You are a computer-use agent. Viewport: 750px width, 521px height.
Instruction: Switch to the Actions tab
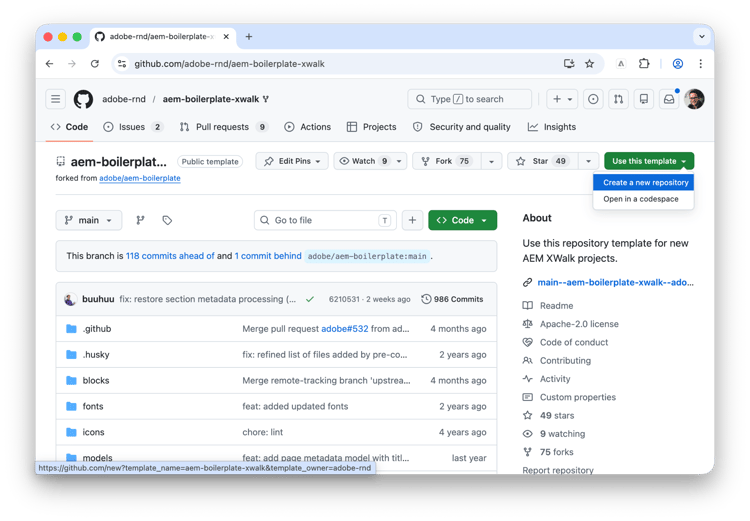click(x=308, y=127)
